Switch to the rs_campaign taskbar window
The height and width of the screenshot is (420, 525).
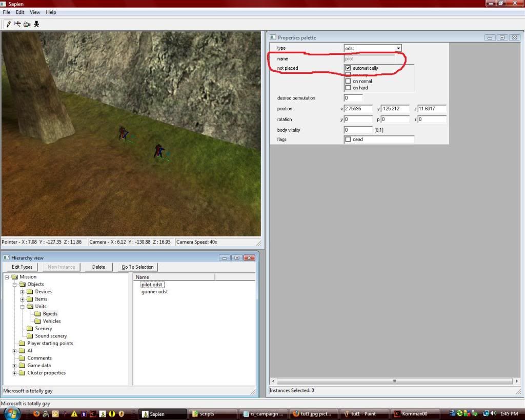pos(264,414)
